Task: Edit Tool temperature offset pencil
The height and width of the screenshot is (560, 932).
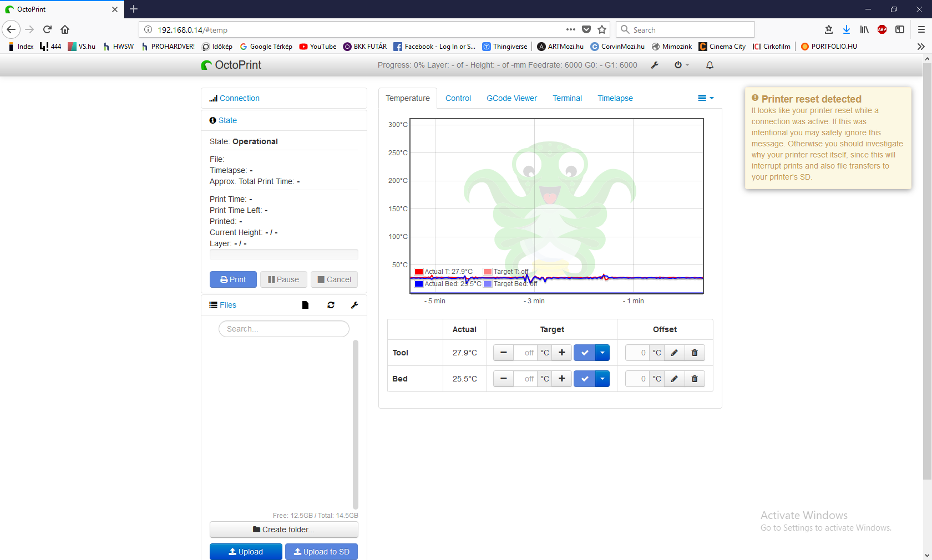Action: 675,353
